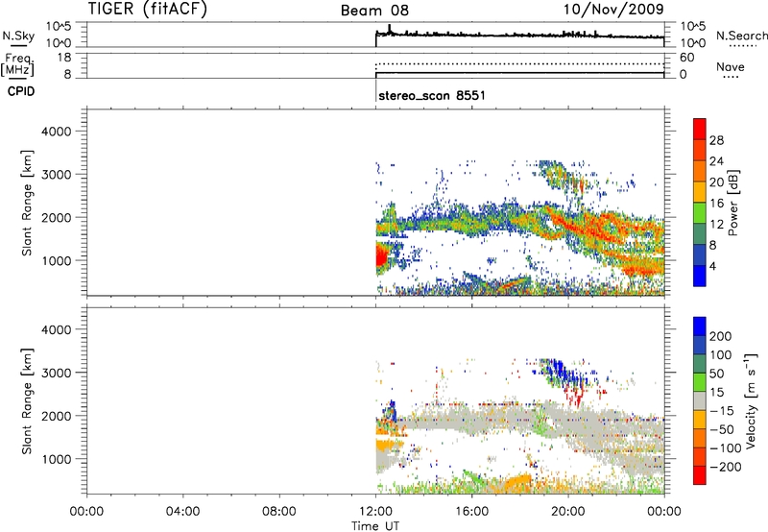Screen dimensions: 768x532
Task: Click the Freq. [MHz] axis label
Action: click(x=18, y=64)
